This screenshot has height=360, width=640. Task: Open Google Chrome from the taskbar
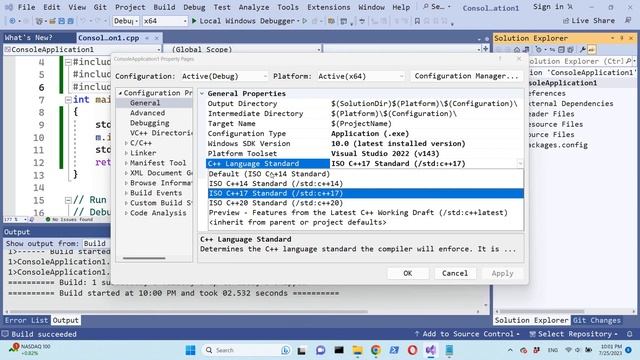coord(376,350)
